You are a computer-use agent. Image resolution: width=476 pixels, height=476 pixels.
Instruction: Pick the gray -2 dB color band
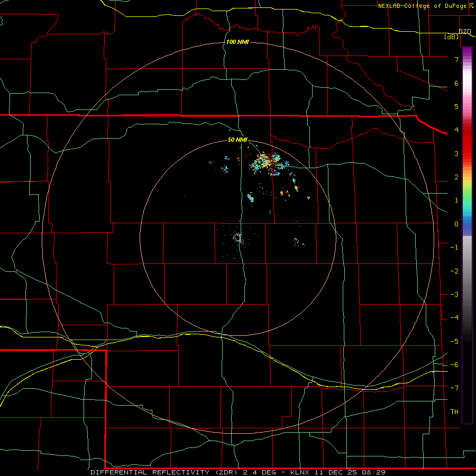point(467,271)
